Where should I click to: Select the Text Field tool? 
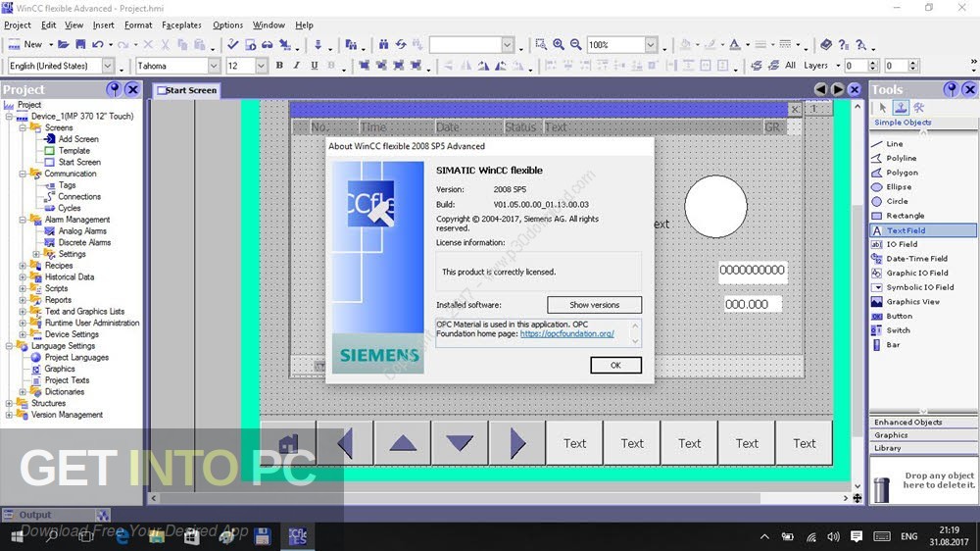[922, 230]
